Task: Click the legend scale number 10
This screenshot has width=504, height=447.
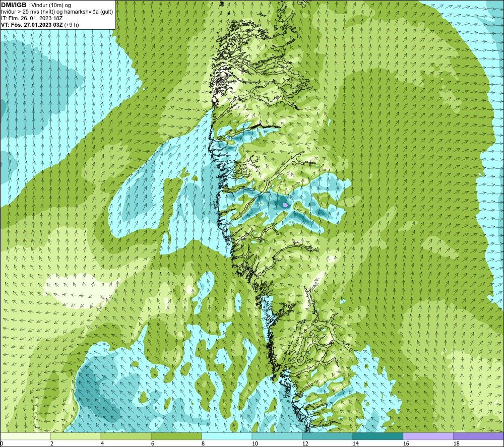Action: pyautogui.click(x=255, y=444)
